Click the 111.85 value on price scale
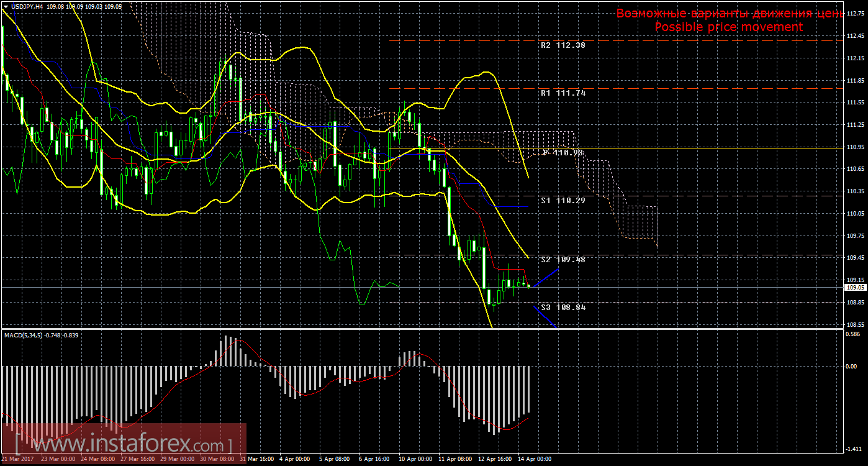868x466 pixels. click(855, 81)
